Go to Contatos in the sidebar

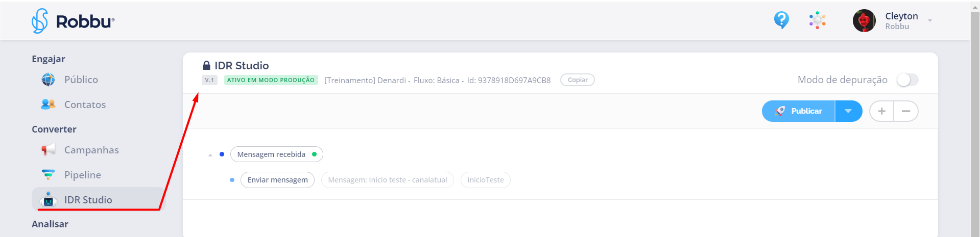click(85, 104)
